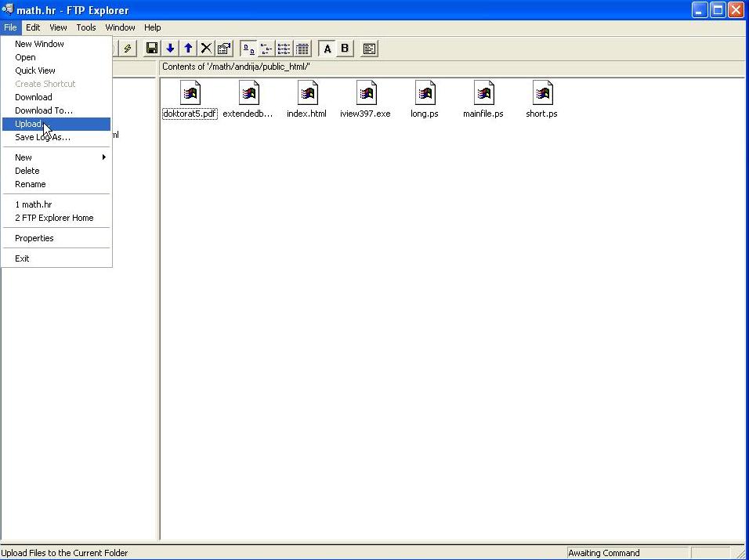
Task: Enable binary transfer mode (B button)
Action: click(x=345, y=49)
